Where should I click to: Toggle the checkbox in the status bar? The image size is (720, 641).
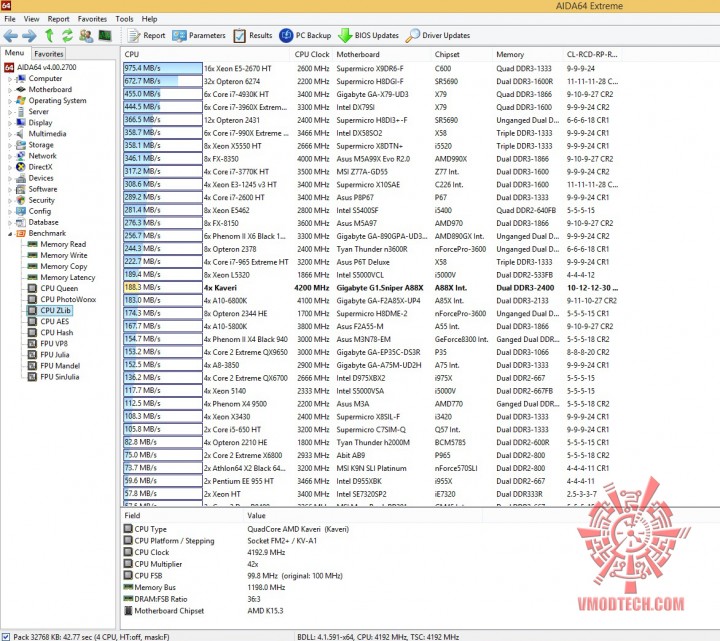[6, 636]
